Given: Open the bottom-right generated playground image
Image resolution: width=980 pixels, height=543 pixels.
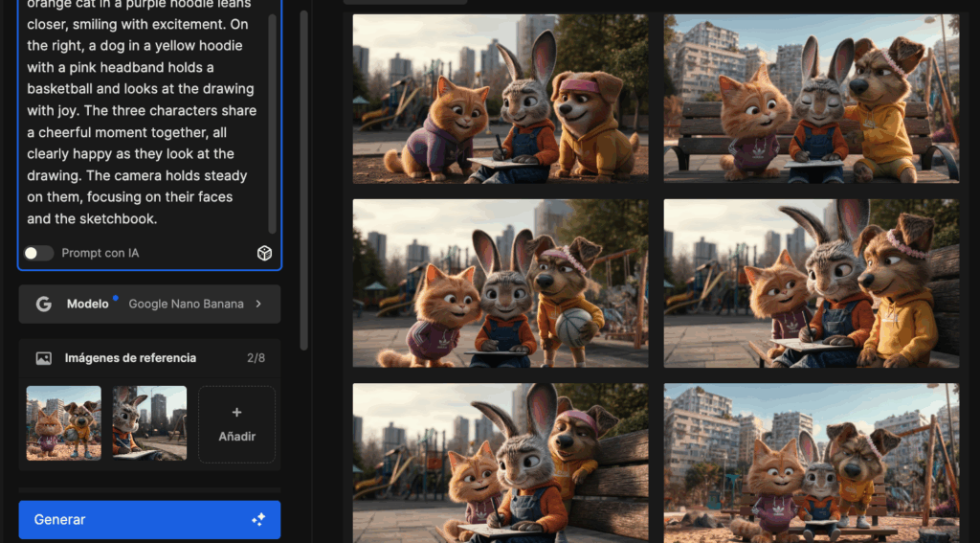Looking at the screenshot, I should (811, 463).
